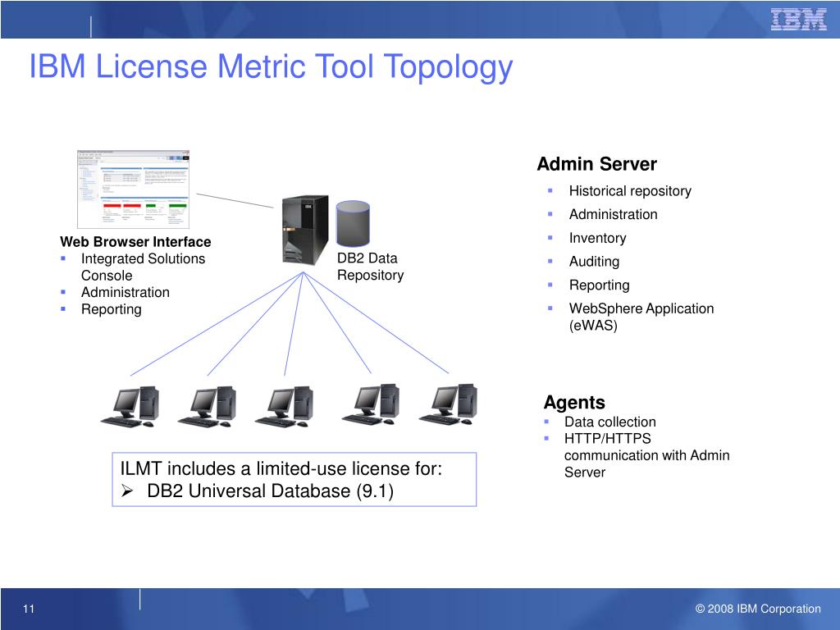This screenshot has width=840, height=630.
Task: Click the admin server tower icon
Action: pos(305,230)
